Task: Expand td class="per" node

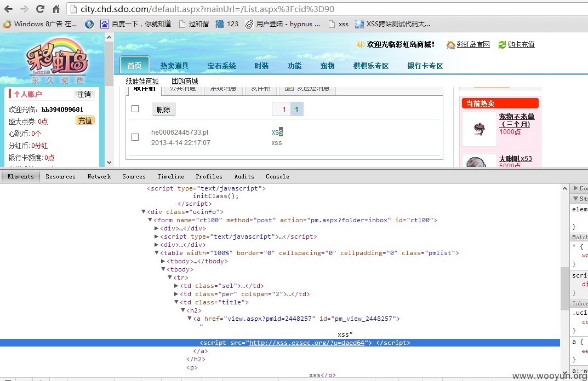Action: (176, 294)
